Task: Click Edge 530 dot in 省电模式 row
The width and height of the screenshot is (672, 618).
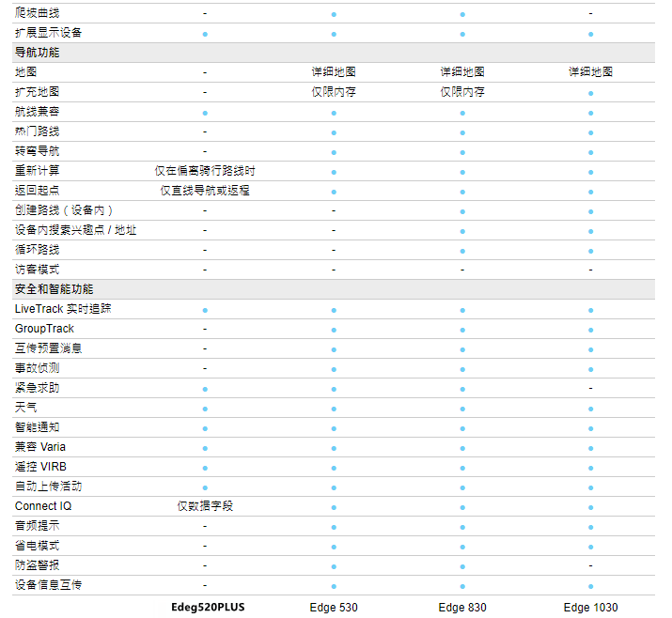Action: click(334, 547)
